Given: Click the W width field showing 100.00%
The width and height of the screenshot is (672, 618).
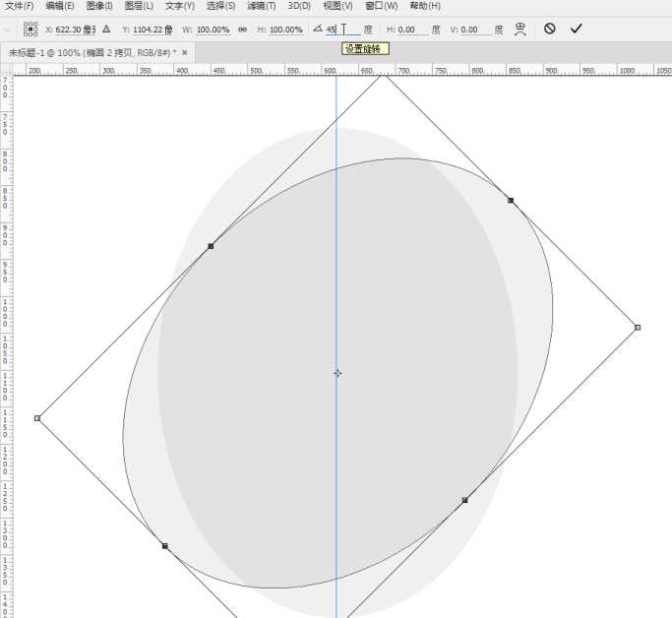Looking at the screenshot, I should click(213, 30).
